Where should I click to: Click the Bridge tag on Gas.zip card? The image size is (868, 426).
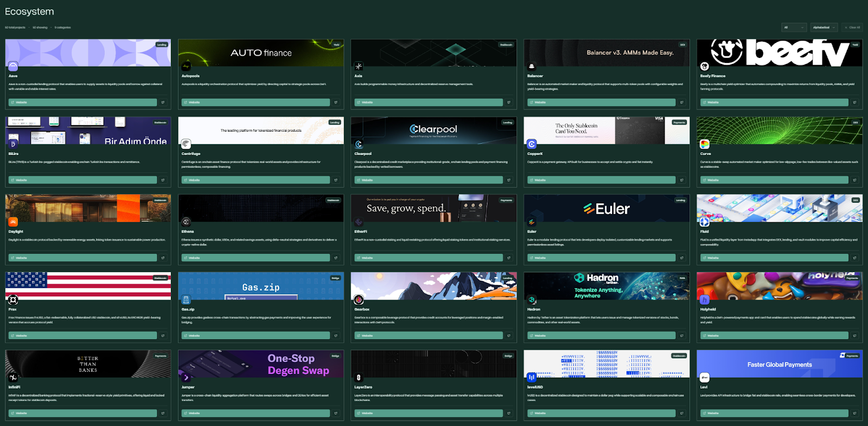(x=335, y=278)
